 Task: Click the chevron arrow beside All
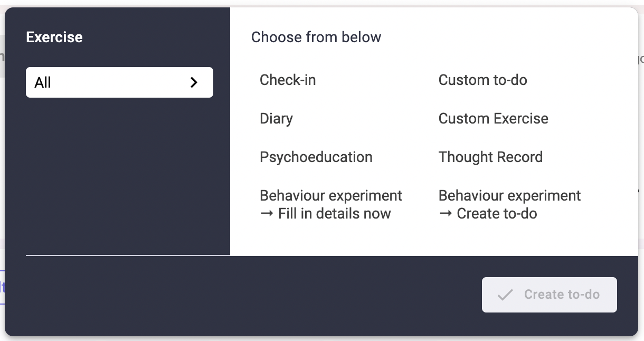pos(194,82)
